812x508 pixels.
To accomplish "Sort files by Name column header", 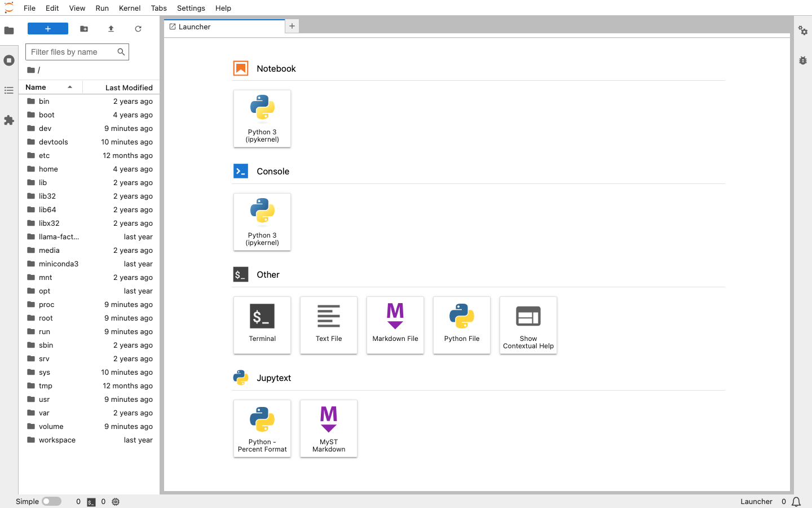I will coord(50,87).
